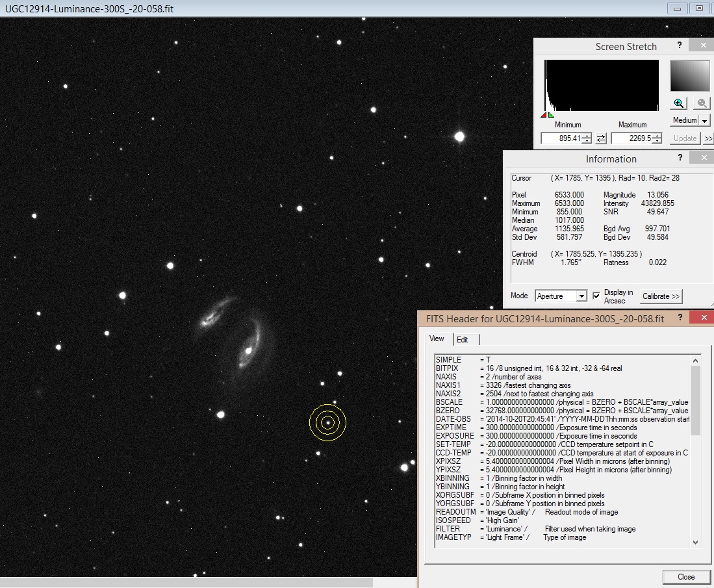Decrement the Minimum stretch value
Viewport: 714px width, 588px height.
click(x=585, y=140)
